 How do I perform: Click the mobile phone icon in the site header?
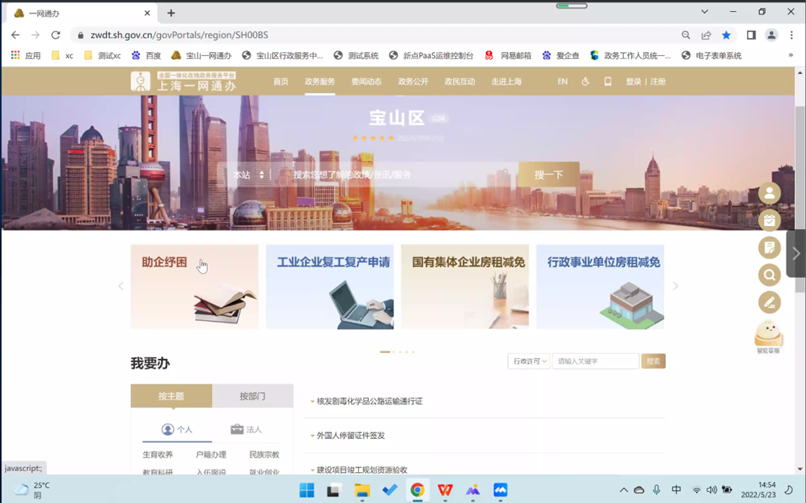tap(608, 82)
